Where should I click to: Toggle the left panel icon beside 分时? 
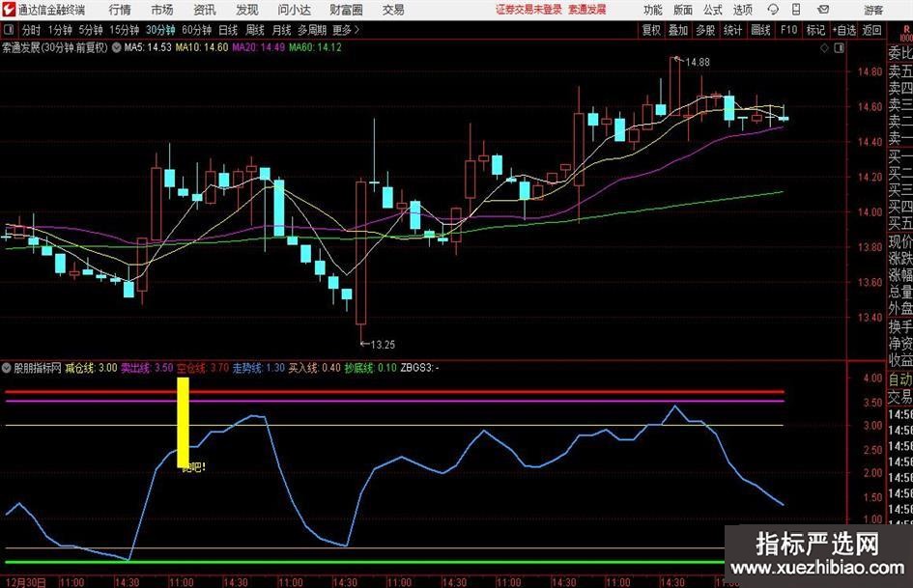click(x=8, y=30)
